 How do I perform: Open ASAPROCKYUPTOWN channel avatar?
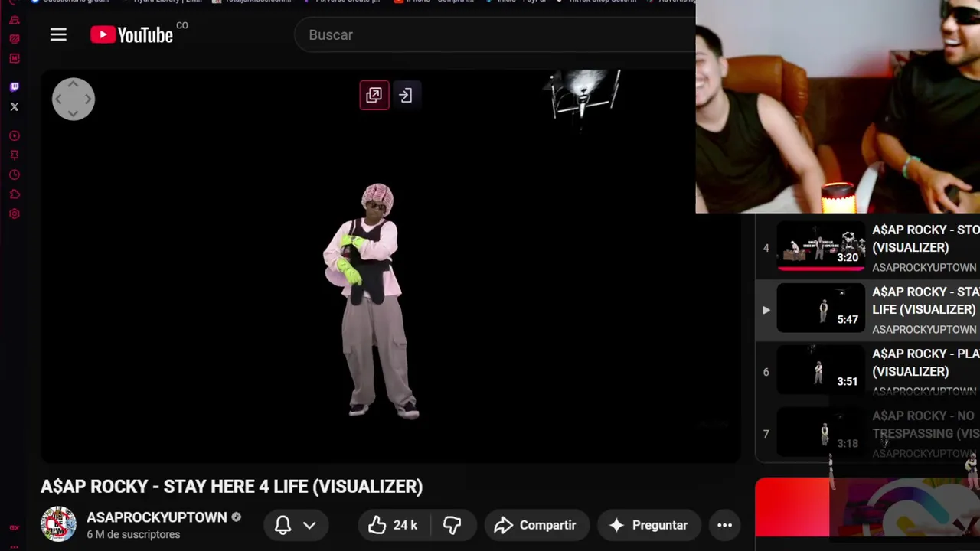tap(58, 524)
